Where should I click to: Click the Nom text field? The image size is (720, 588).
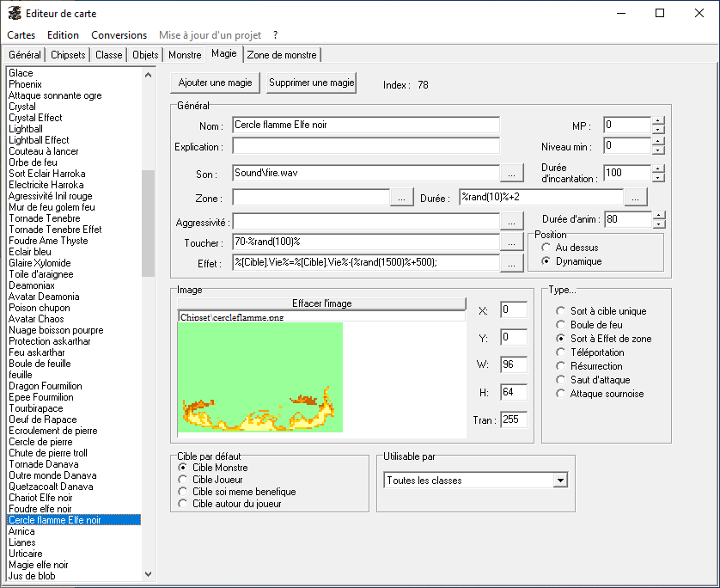[365, 126]
